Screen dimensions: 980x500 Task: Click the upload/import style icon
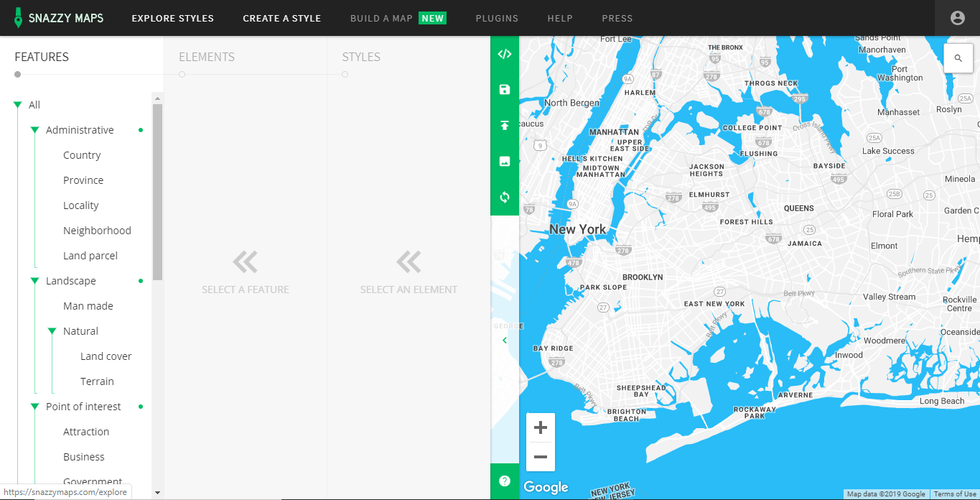(x=505, y=126)
